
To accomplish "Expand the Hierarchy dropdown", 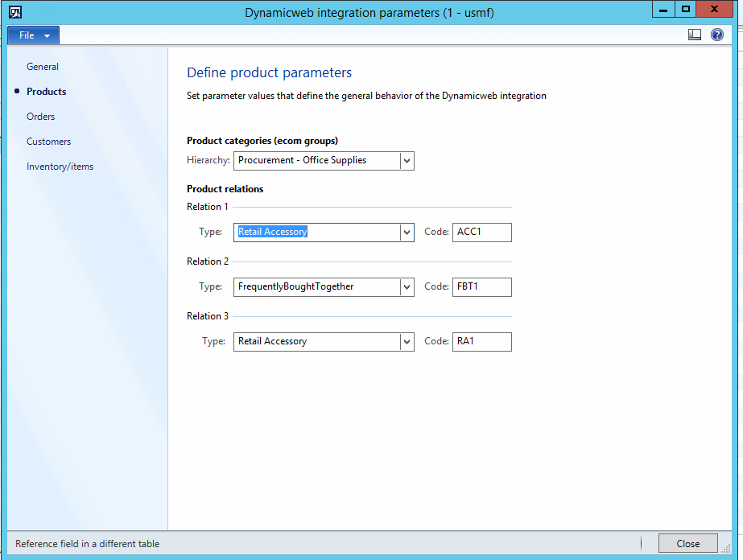I will pyautogui.click(x=407, y=161).
